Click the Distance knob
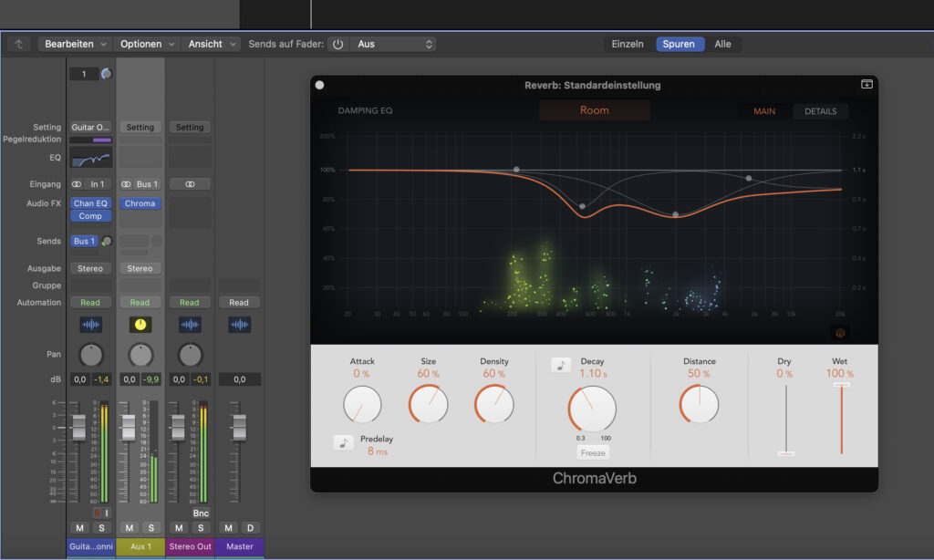Image resolution: width=934 pixels, height=560 pixels. pos(700,405)
